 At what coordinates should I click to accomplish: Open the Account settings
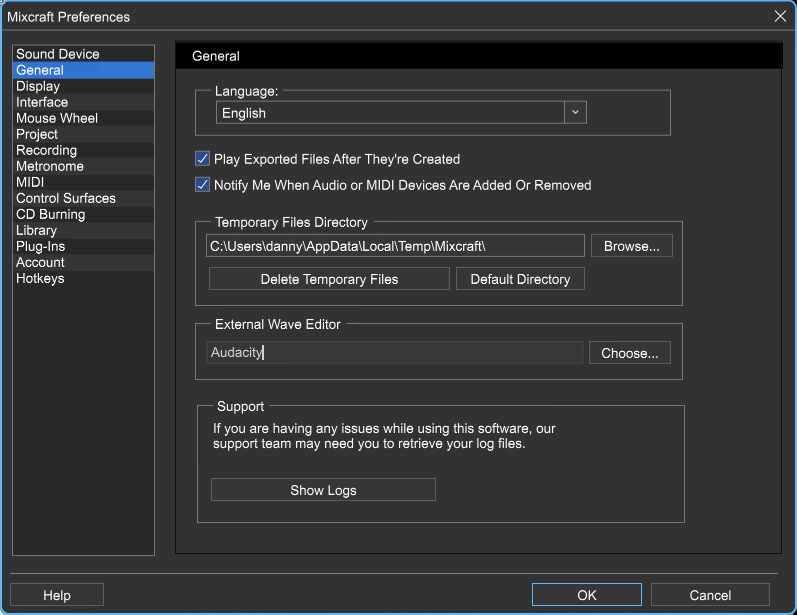coord(83,262)
